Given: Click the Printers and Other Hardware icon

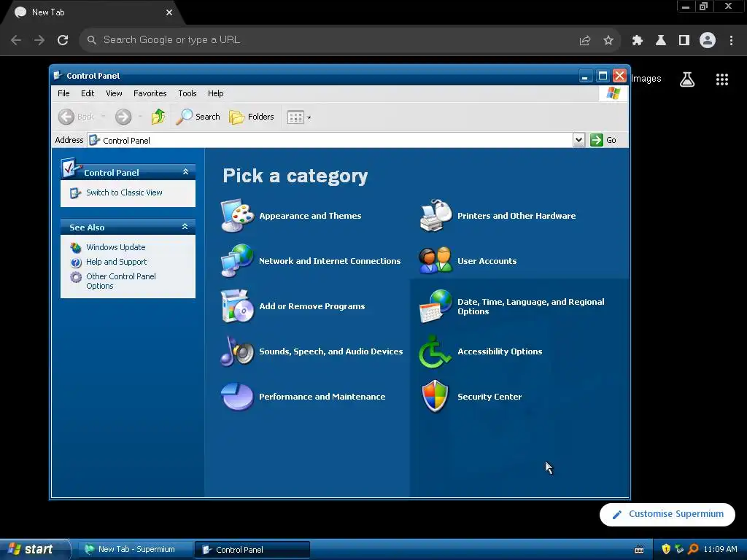Looking at the screenshot, I should pos(436,216).
